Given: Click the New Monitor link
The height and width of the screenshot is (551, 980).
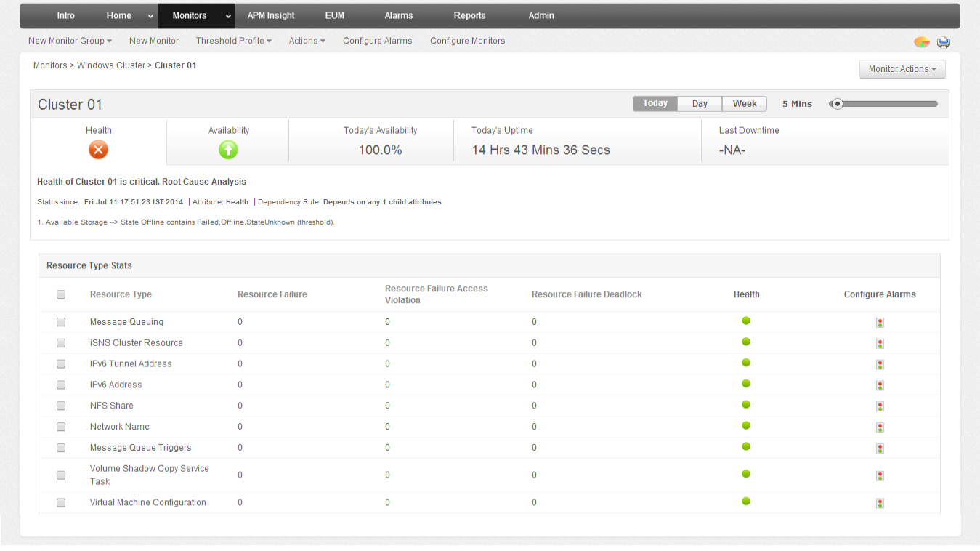Looking at the screenshot, I should [x=154, y=41].
